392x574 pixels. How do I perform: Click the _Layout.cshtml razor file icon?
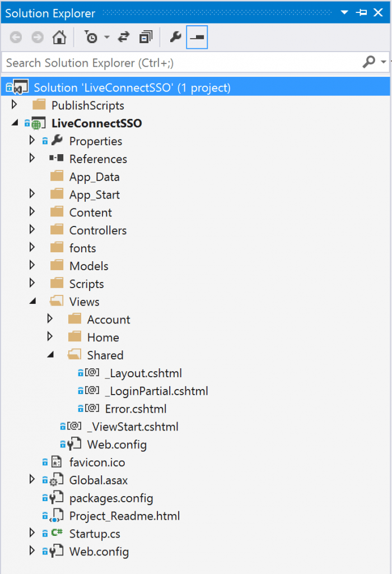[x=92, y=372]
